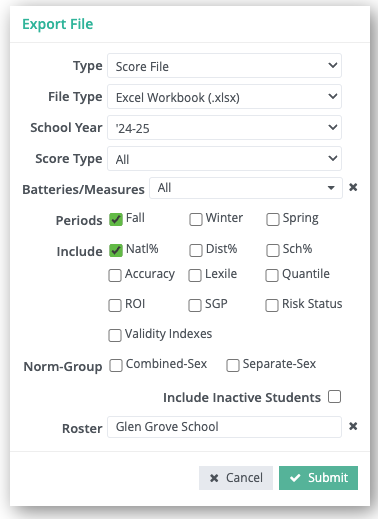Click the Export File dialog title
This screenshot has width=378, height=519.
coord(58,24)
